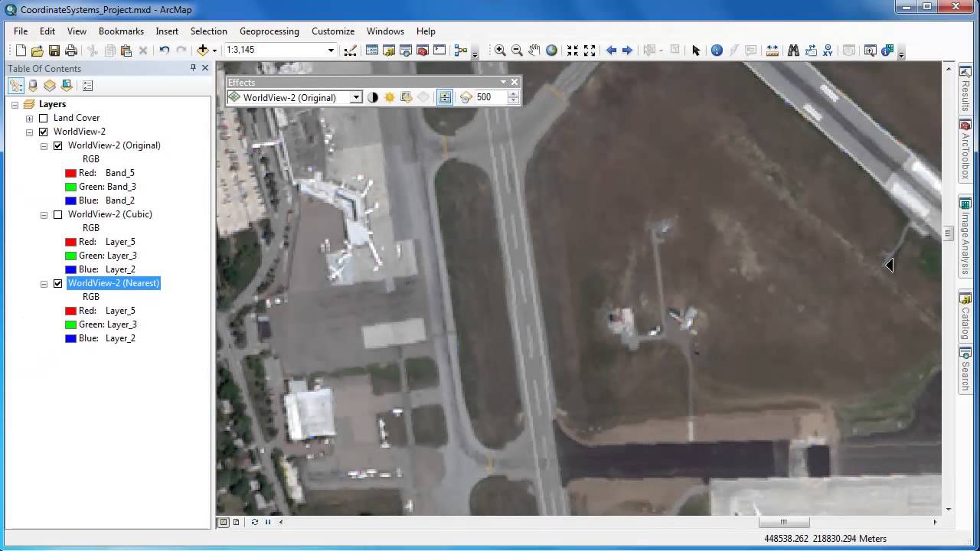Save the map with the floppy icon
This screenshot has height=551, width=980.
(54, 51)
